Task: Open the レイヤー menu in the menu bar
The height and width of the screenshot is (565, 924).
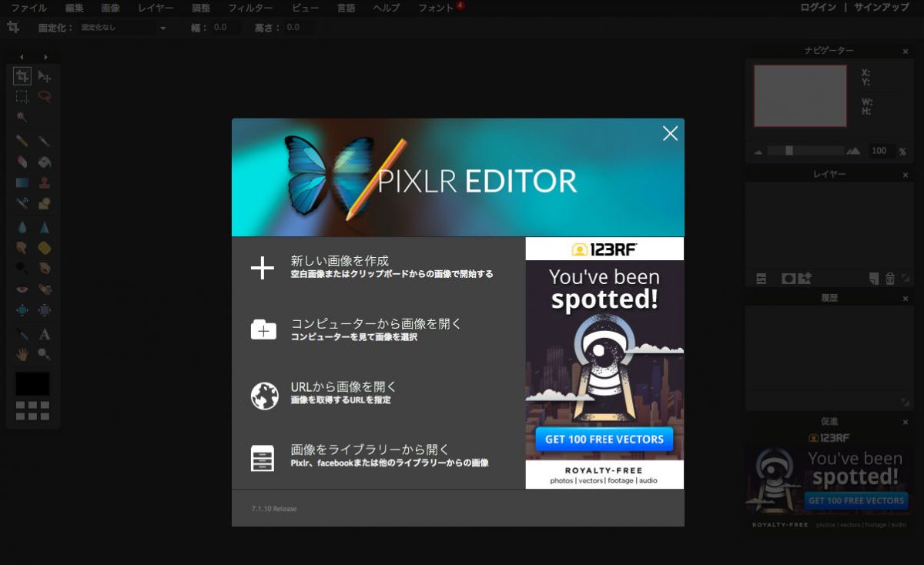Action: click(156, 8)
